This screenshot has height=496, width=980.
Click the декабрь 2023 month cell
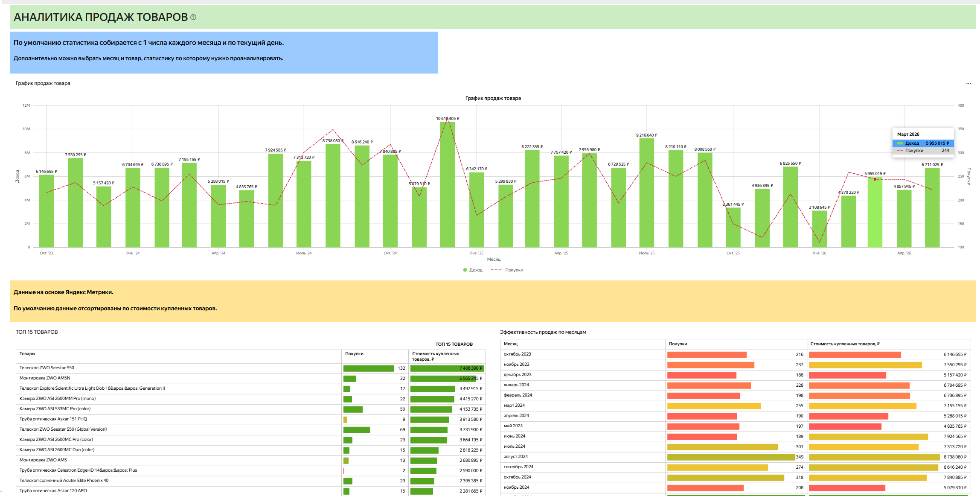pyautogui.click(x=582, y=375)
